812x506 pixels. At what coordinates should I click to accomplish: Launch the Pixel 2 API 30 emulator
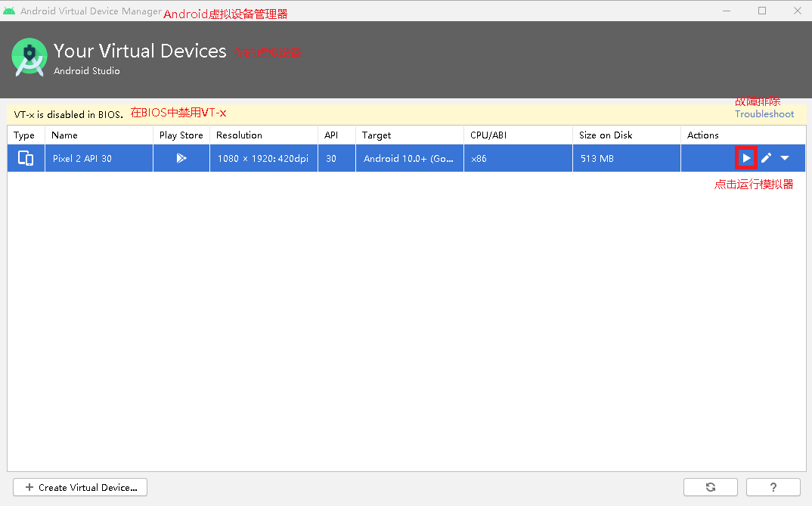746,158
